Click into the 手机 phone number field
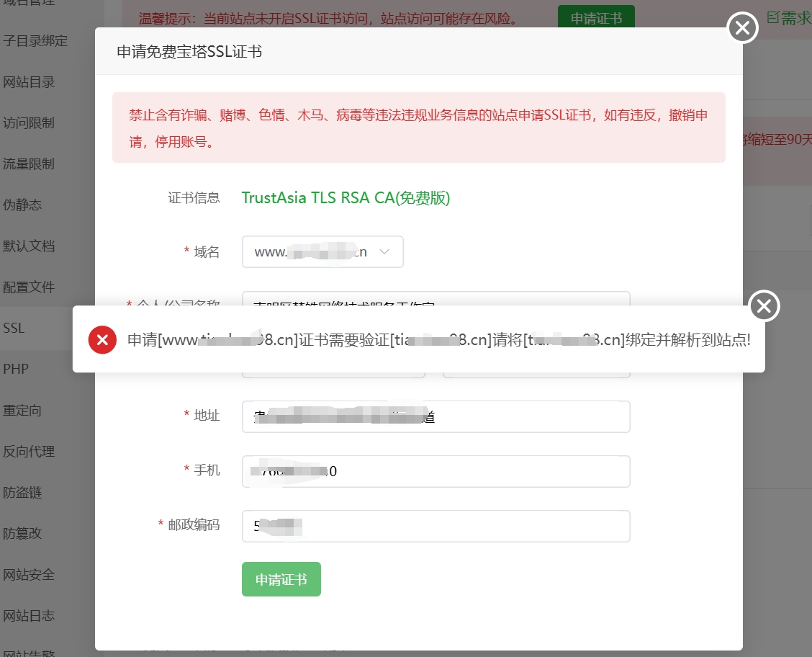This screenshot has height=657, width=812. [x=436, y=472]
